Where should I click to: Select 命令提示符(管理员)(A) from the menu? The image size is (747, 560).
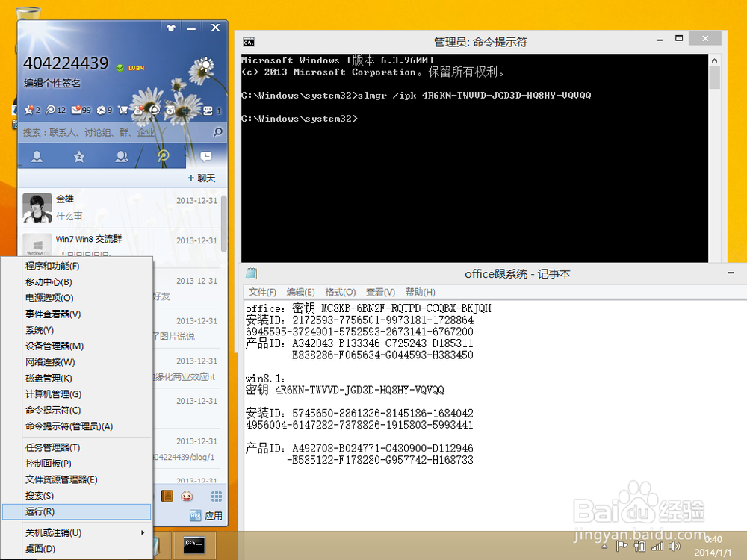tap(77, 426)
